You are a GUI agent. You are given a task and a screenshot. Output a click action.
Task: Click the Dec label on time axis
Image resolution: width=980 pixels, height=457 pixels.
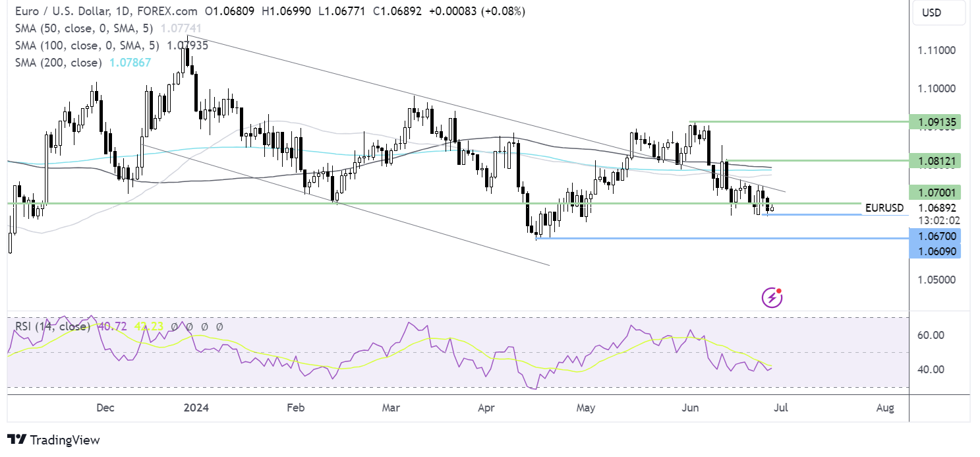coord(105,408)
